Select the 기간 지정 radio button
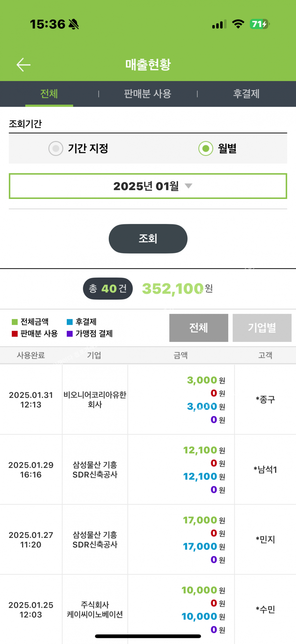296x644 pixels. pyautogui.click(x=56, y=148)
